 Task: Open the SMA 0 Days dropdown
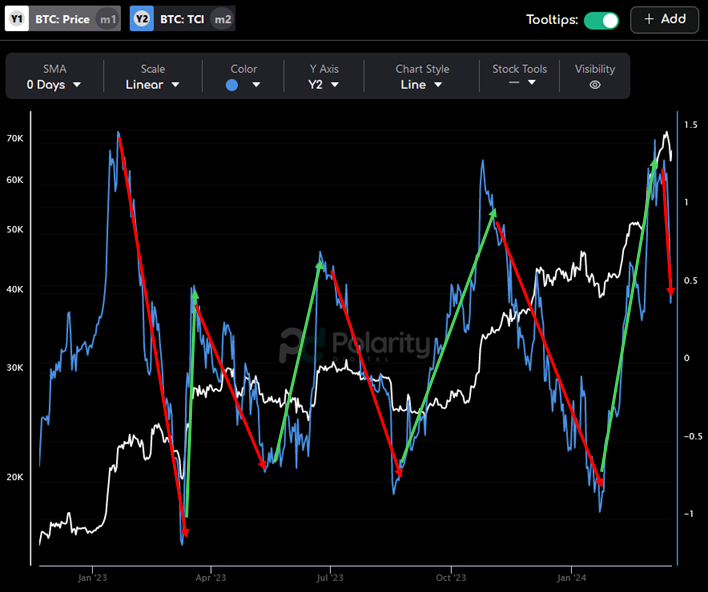[x=54, y=84]
